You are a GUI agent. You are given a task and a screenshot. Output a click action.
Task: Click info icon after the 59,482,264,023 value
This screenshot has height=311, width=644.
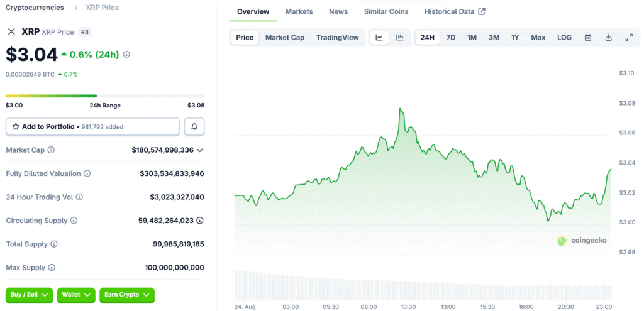199,221
